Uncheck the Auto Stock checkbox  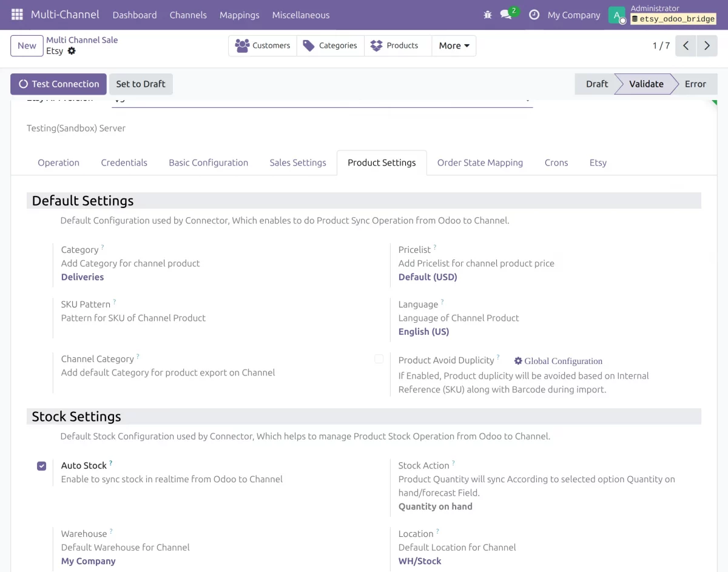click(41, 466)
